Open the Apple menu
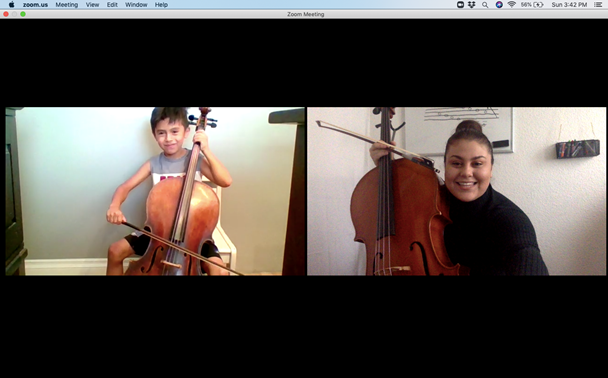The width and height of the screenshot is (608, 378). pos(11,5)
